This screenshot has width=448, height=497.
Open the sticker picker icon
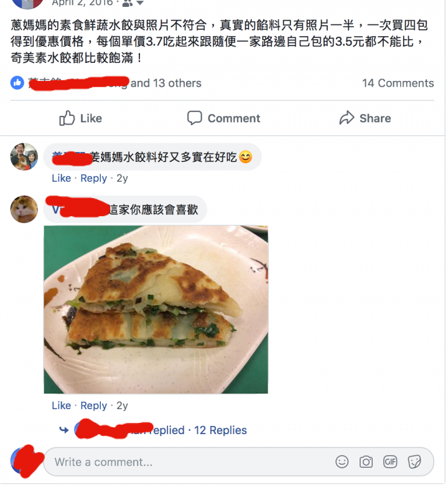(x=414, y=462)
